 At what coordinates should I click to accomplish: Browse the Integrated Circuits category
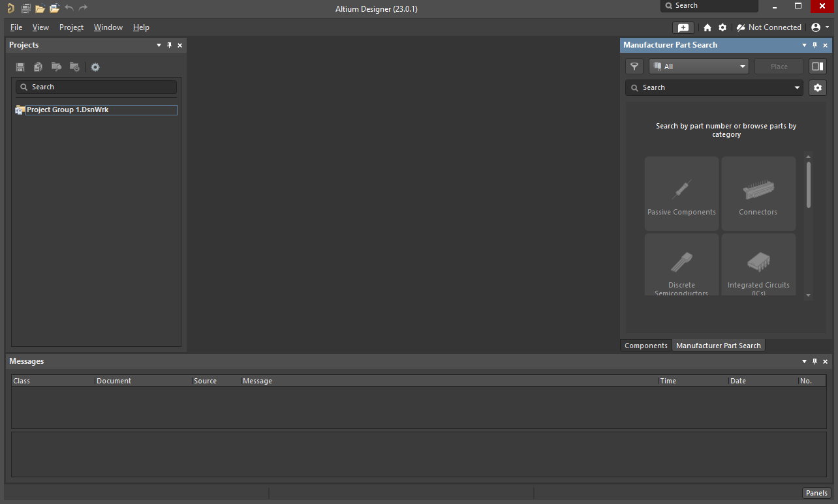(x=758, y=265)
